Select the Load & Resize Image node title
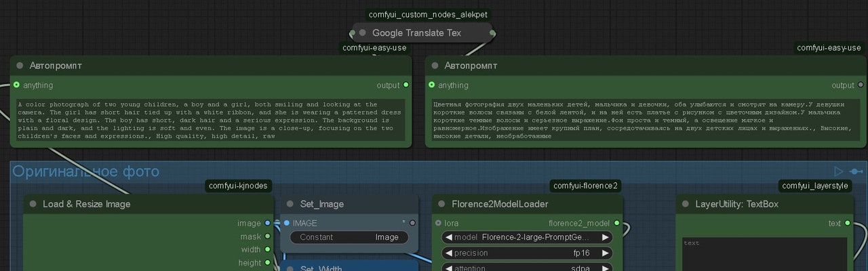The image size is (868, 271). pos(86,204)
